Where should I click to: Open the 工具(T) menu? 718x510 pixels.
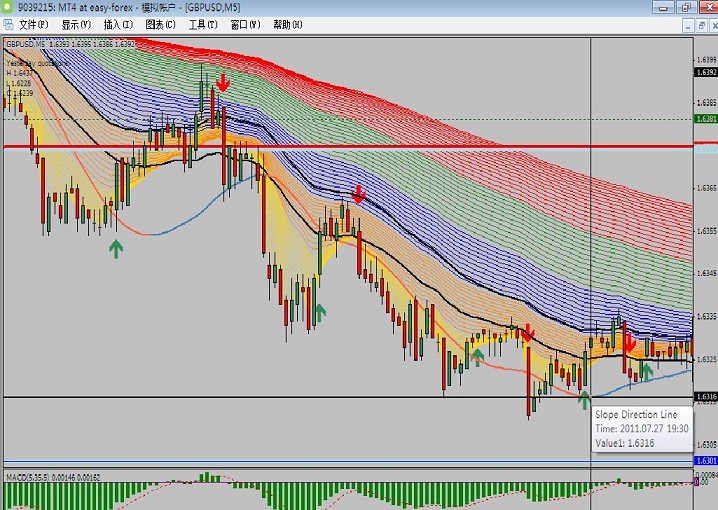point(203,25)
